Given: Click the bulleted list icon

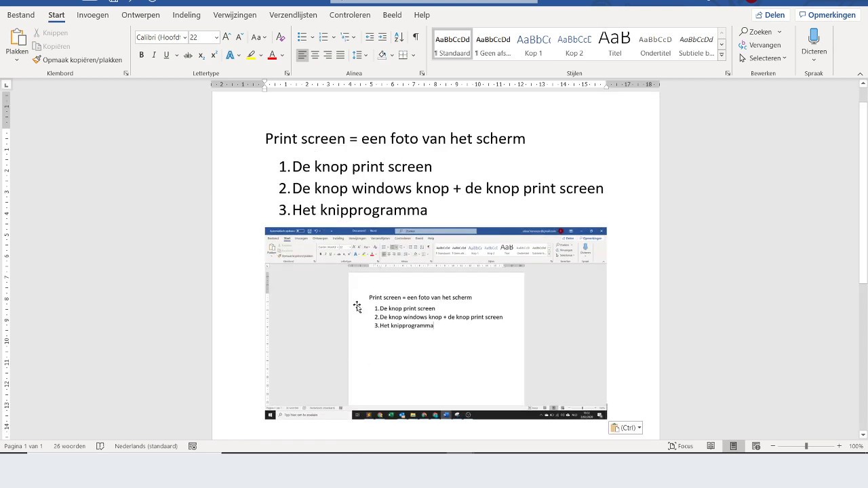Looking at the screenshot, I should pyautogui.click(x=302, y=37).
